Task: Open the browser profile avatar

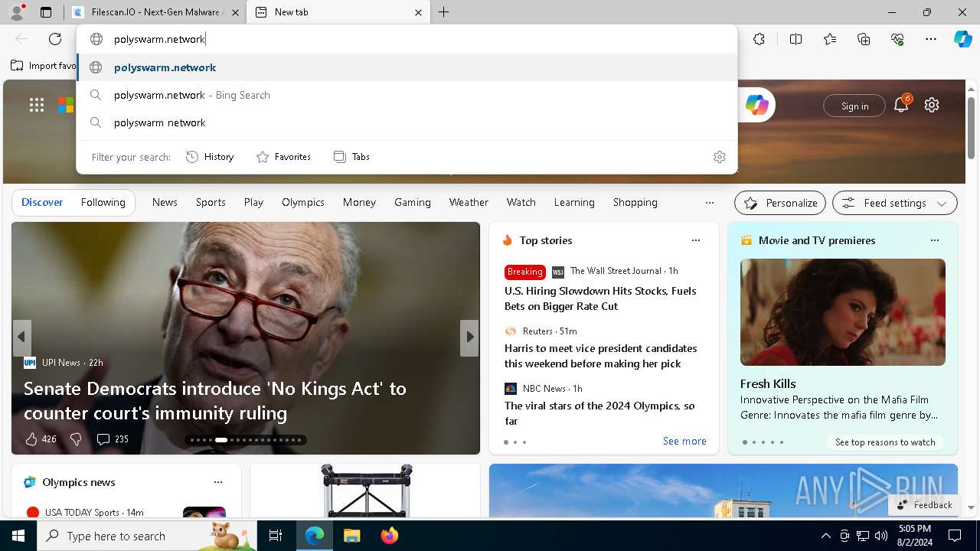Action: coord(17,12)
